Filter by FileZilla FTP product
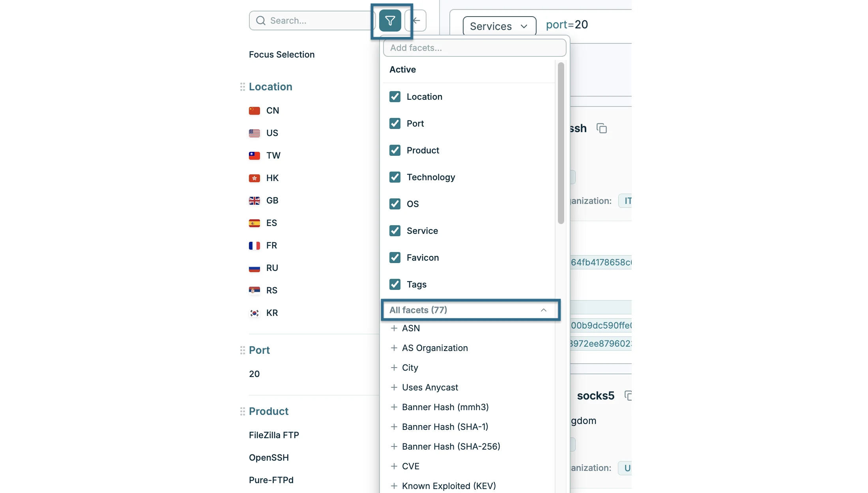The image size is (868, 493). pyautogui.click(x=274, y=435)
